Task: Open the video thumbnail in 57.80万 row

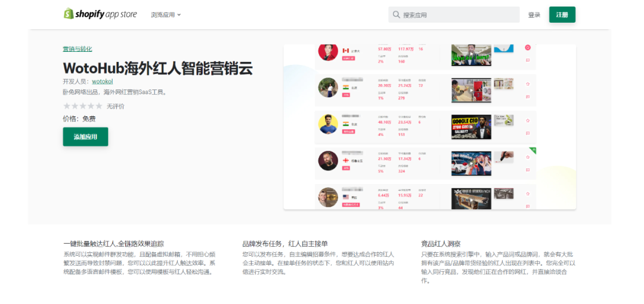Action: coord(471,55)
